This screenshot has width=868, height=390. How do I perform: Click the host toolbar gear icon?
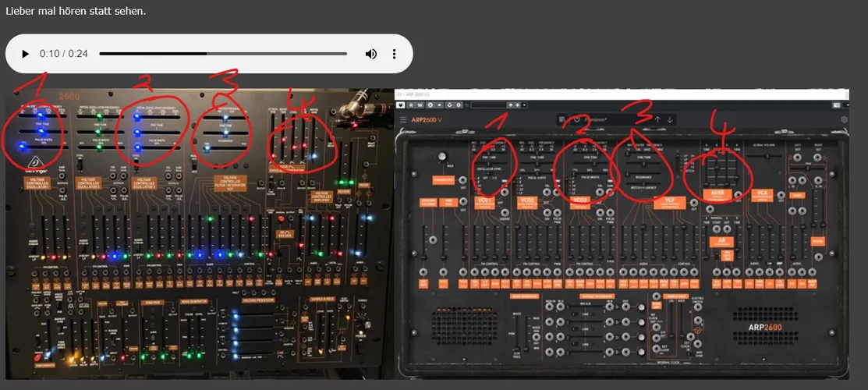tap(459, 105)
